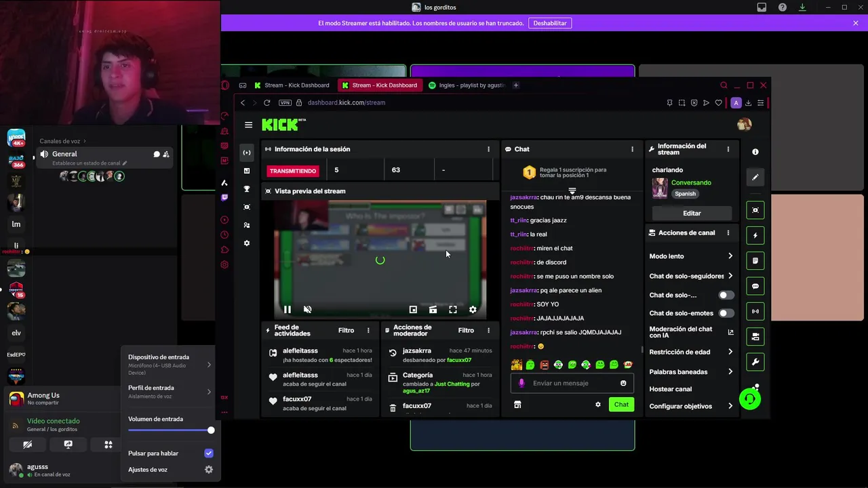Click Discord share screen button
Screen dimensions: 868x488
click(x=68, y=445)
